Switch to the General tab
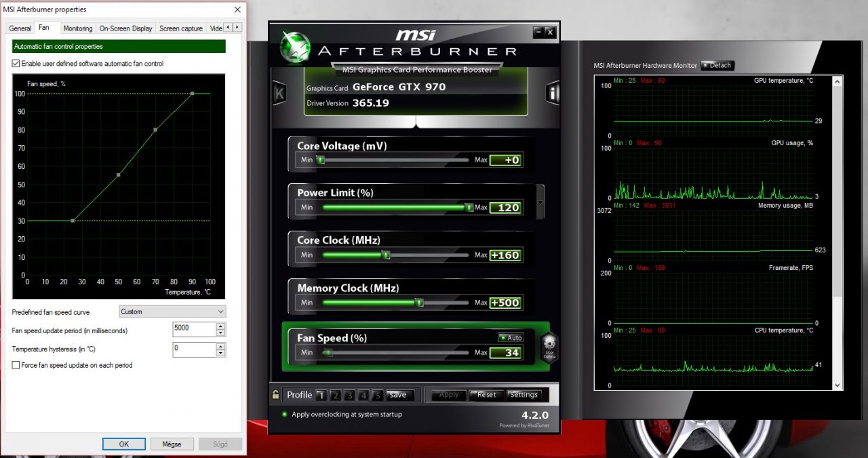Screen dimensions: 868x458 pos(20,28)
